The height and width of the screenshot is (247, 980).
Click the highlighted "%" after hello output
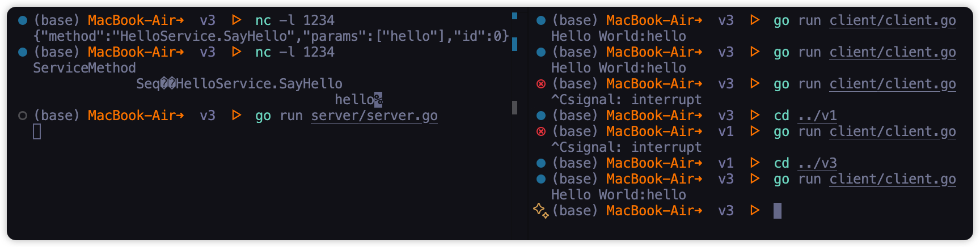[378, 100]
